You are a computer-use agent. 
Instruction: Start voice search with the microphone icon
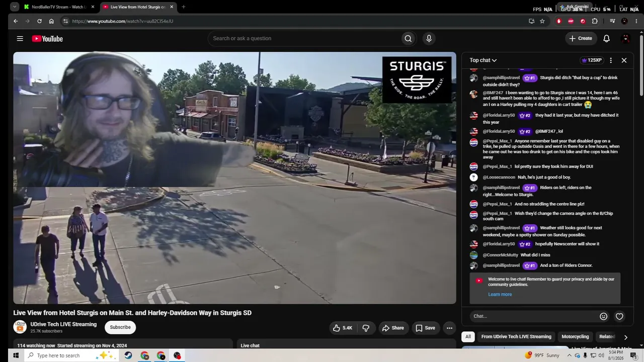(x=429, y=39)
